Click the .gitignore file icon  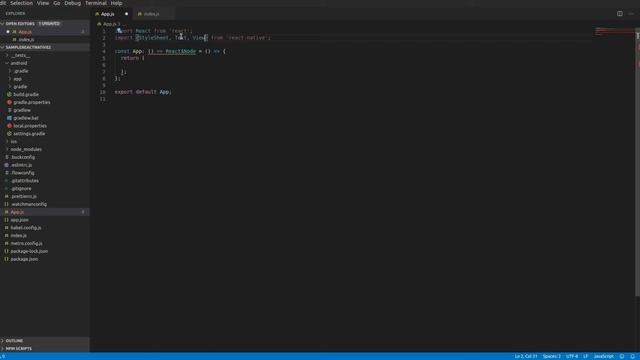[x=7, y=189]
